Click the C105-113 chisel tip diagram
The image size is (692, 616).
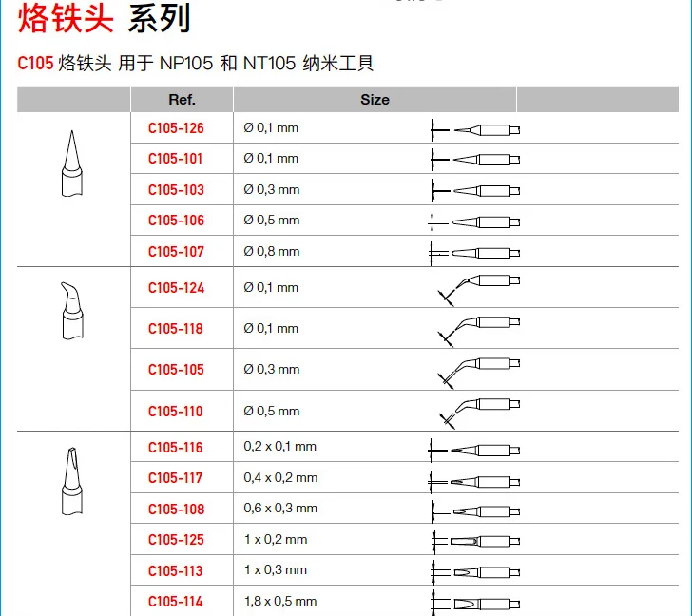(475, 572)
